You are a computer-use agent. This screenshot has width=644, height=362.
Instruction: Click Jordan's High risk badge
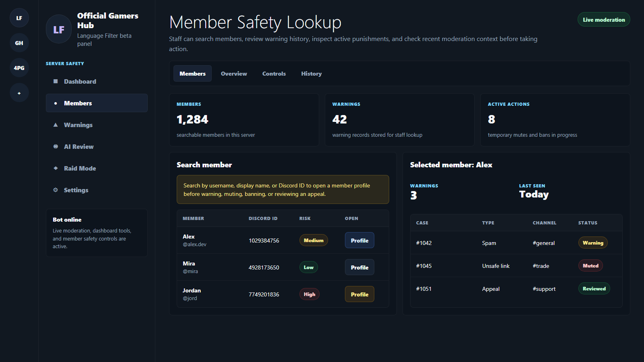310,294
